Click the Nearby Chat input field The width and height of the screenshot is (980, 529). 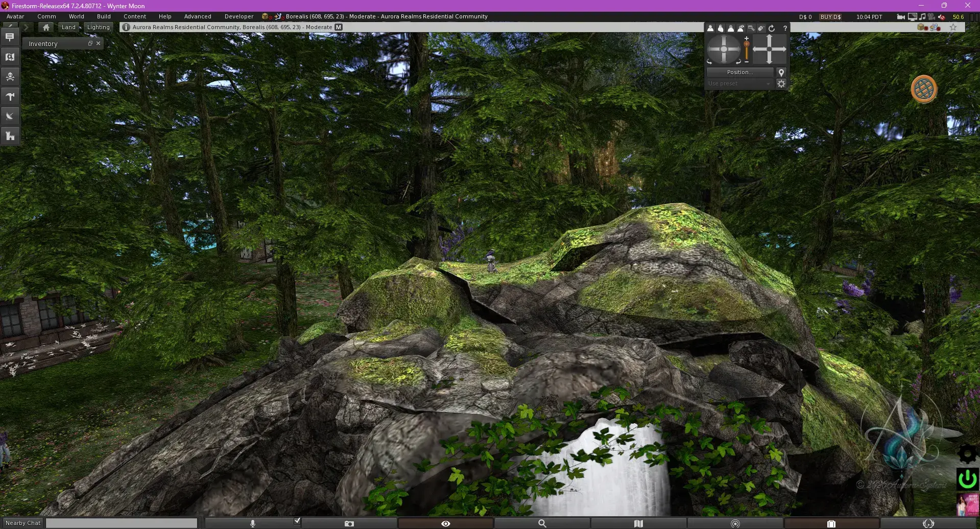tap(122, 523)
